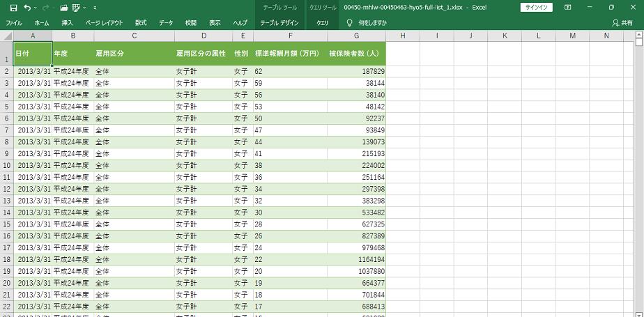This screenshot has height=317, width=644.
Task: Click the table form icon beside the folder
Action: 77,8
